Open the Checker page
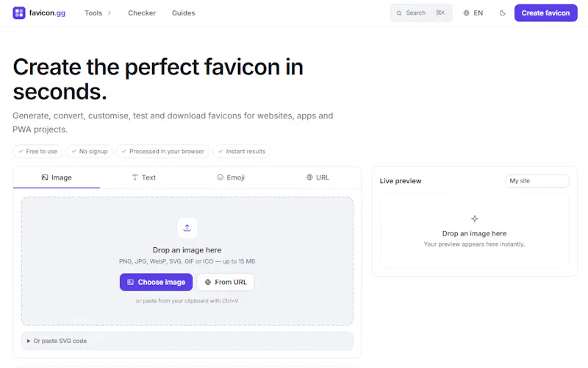Screen dimensions: 588x368 142,13
